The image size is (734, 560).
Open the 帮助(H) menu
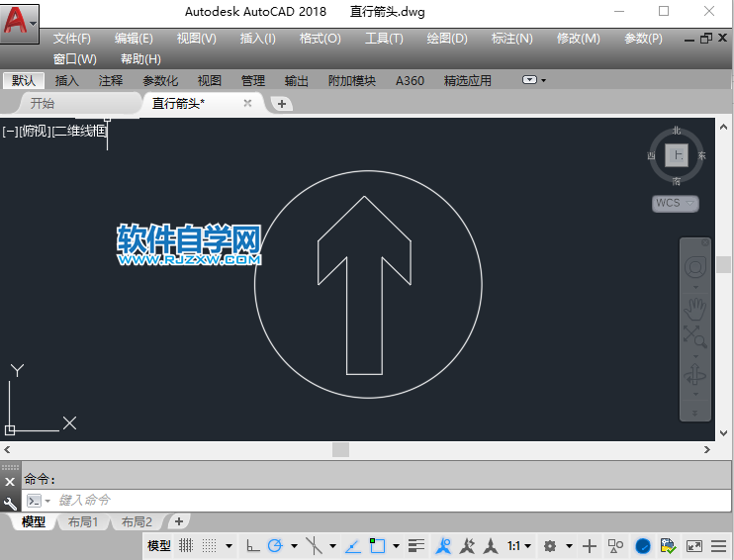tap(140, 59)
